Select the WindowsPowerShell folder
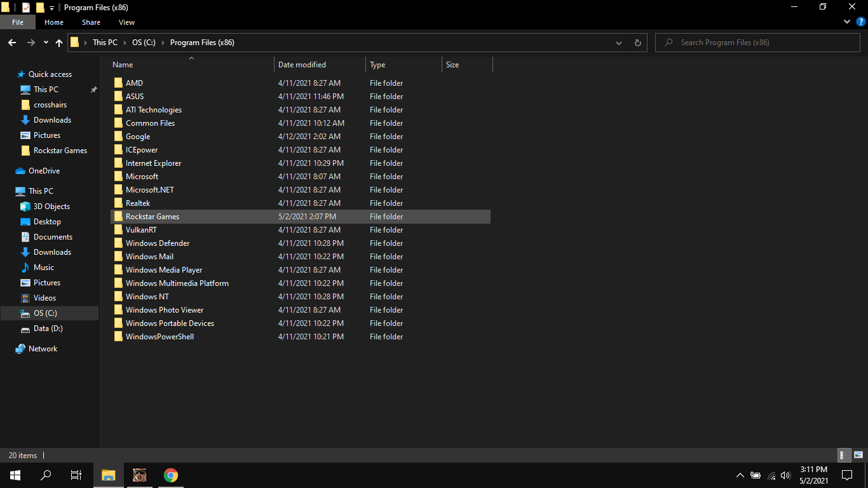868x488 pixels. (x=159, y=337)
